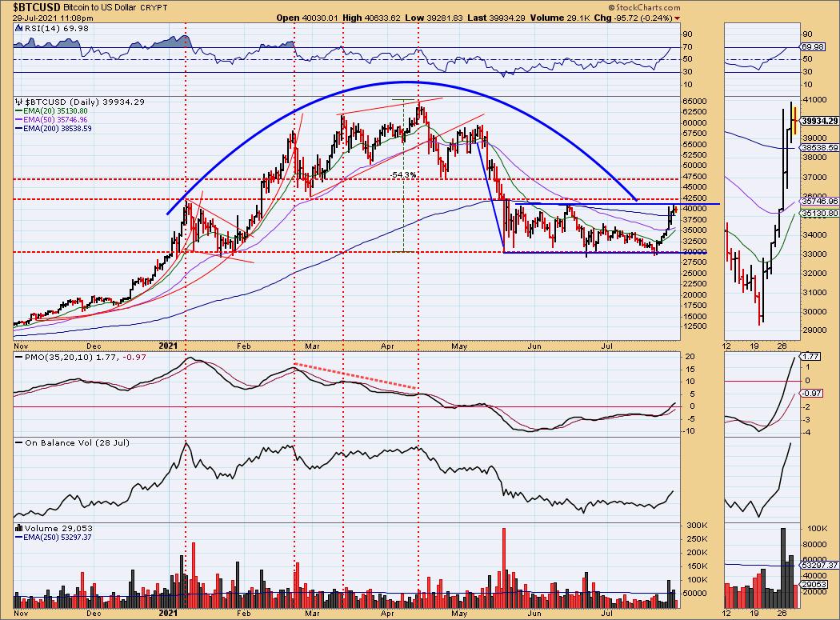840x620 pixels.
Task: Click the $BTCUSD (Daily) 39934.29 legend
Action: [85, 102]
